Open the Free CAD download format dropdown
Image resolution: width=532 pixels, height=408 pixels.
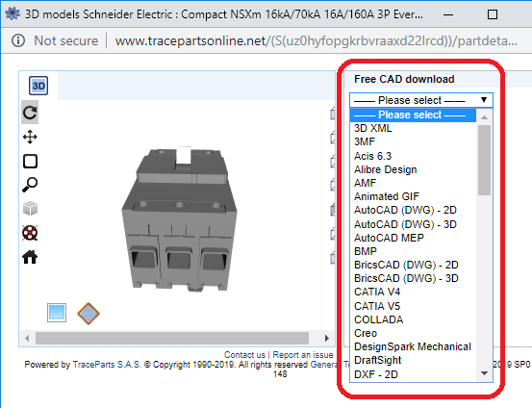click(x=421, y=100)
